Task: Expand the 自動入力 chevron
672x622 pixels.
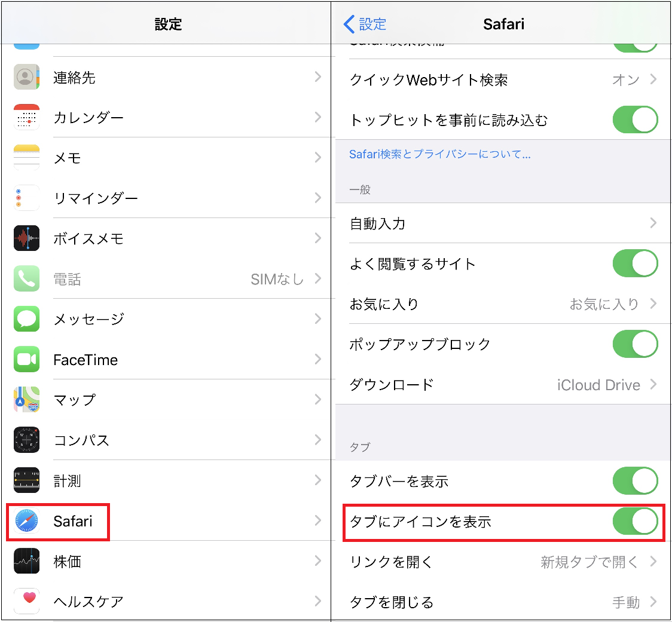Action: pyautogui.click(x=653, y=223)
